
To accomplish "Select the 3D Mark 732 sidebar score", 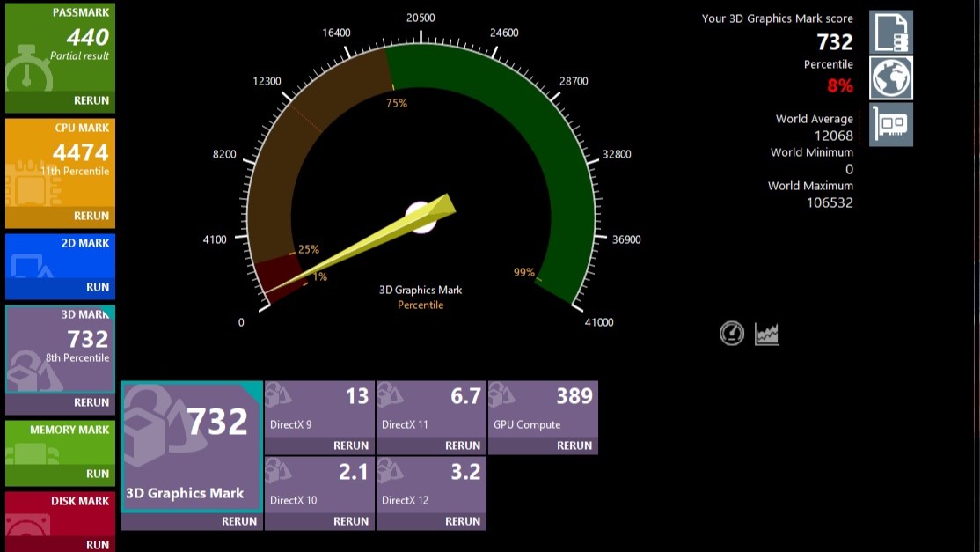I will (88, 340).
